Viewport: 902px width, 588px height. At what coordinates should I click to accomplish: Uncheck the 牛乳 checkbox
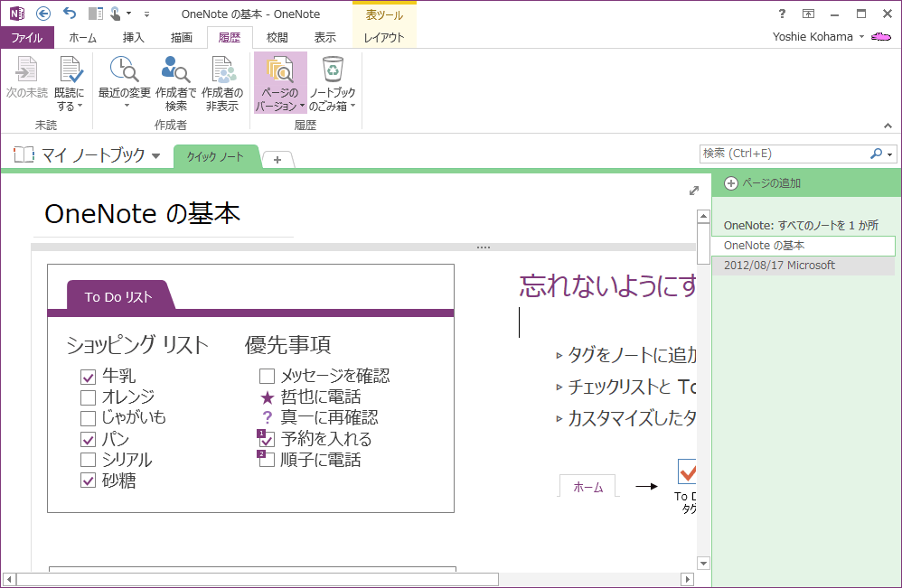click(88, 377)
